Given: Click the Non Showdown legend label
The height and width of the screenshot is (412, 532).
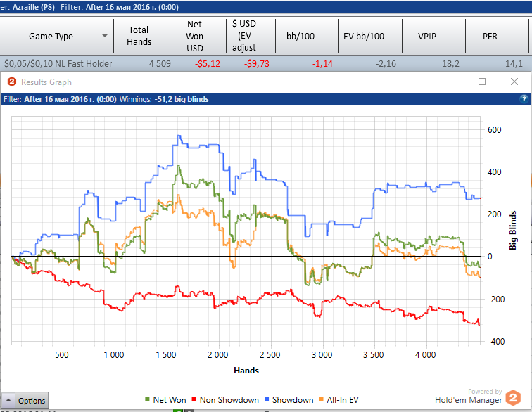Looking at the screenshot, I should click(229, 400).
